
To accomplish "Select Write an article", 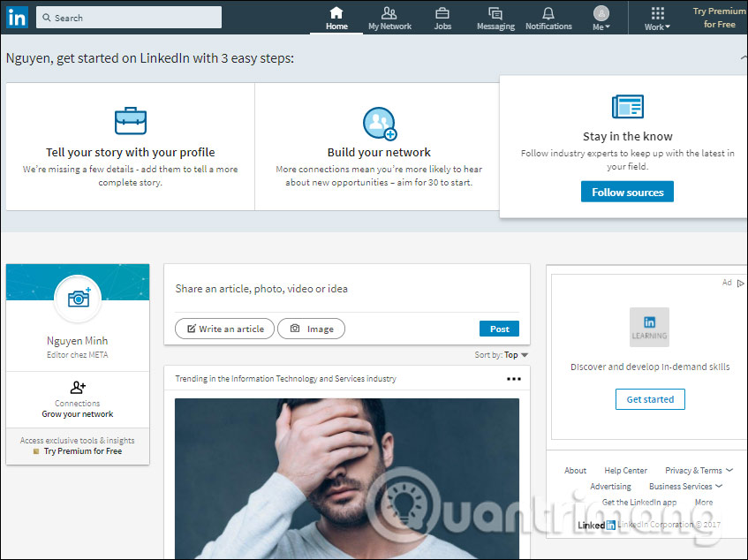I will pos(224,328).
